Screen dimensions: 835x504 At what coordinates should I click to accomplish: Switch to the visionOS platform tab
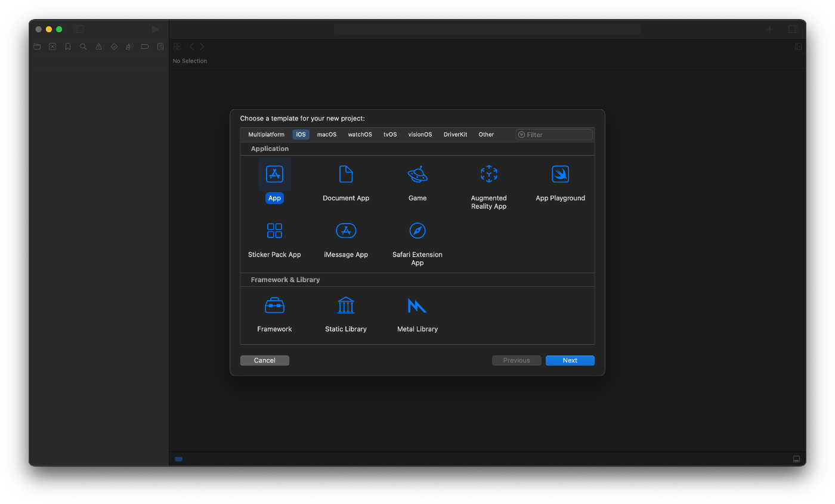click(x=420, y=135)
